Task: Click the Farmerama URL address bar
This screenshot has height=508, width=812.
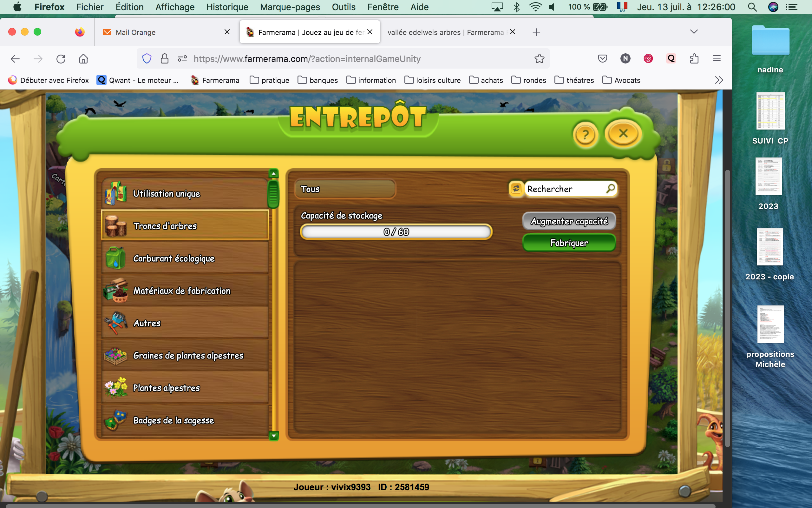Action: pos(343,59)
